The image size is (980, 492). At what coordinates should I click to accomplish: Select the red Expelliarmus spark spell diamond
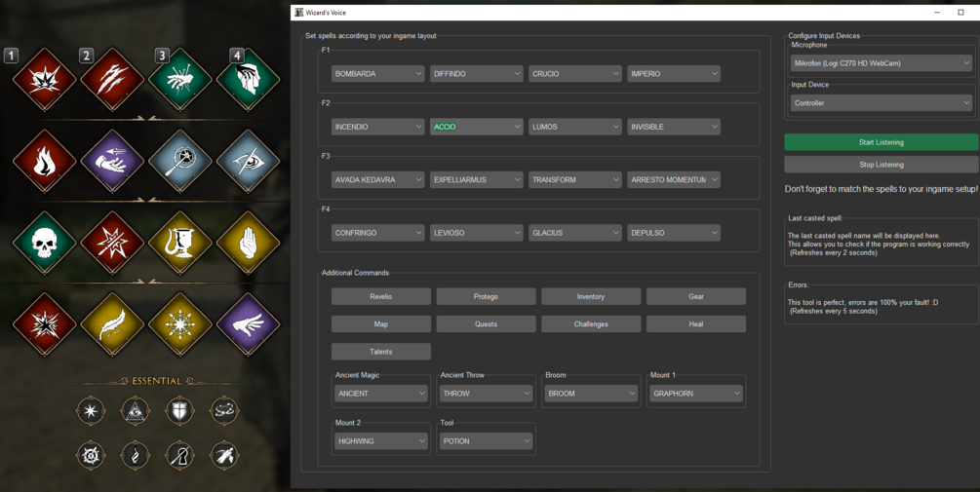pyautogui.click(x=112, y=243)
